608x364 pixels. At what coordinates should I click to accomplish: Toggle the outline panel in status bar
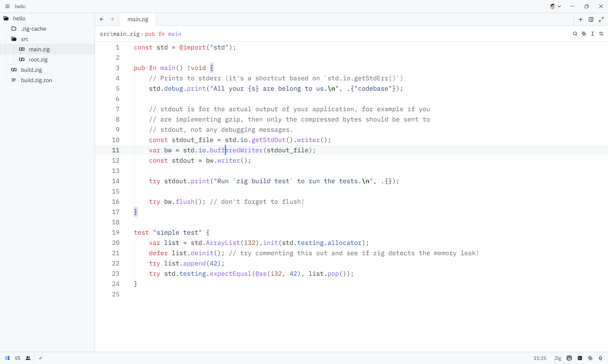pyautogui.click(x=18, y=358)
